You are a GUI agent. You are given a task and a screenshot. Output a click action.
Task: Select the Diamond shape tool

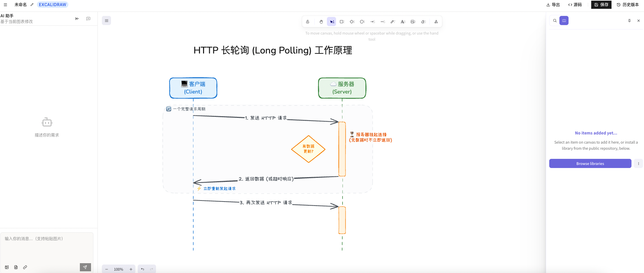tap(352, 22)
